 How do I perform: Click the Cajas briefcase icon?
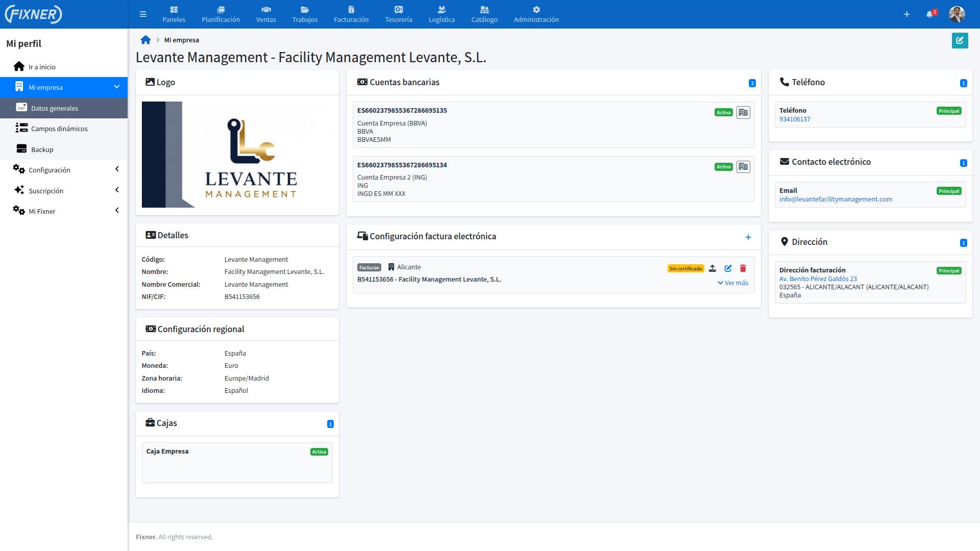click(x=150, y=422)
